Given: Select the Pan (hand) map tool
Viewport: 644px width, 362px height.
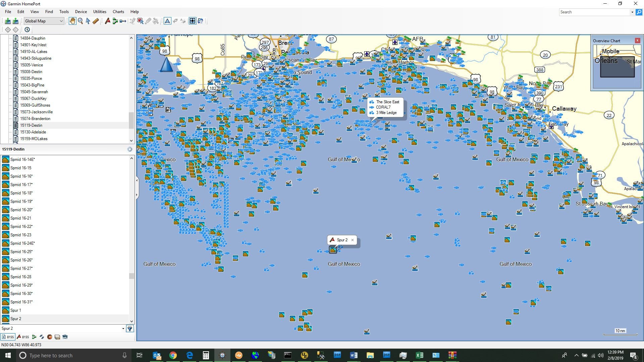Looking at the screenshot, I should coord(72,21).
